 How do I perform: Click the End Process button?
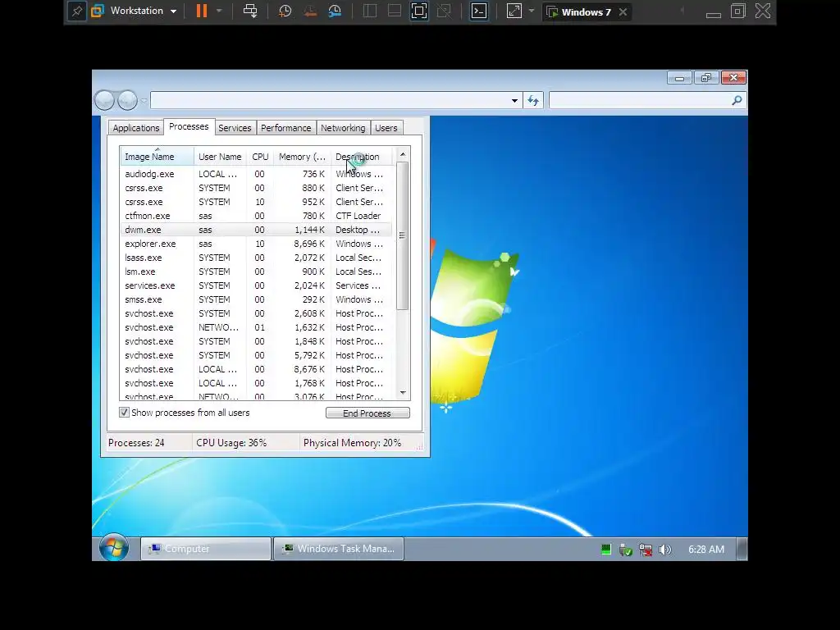pos(367,413)
